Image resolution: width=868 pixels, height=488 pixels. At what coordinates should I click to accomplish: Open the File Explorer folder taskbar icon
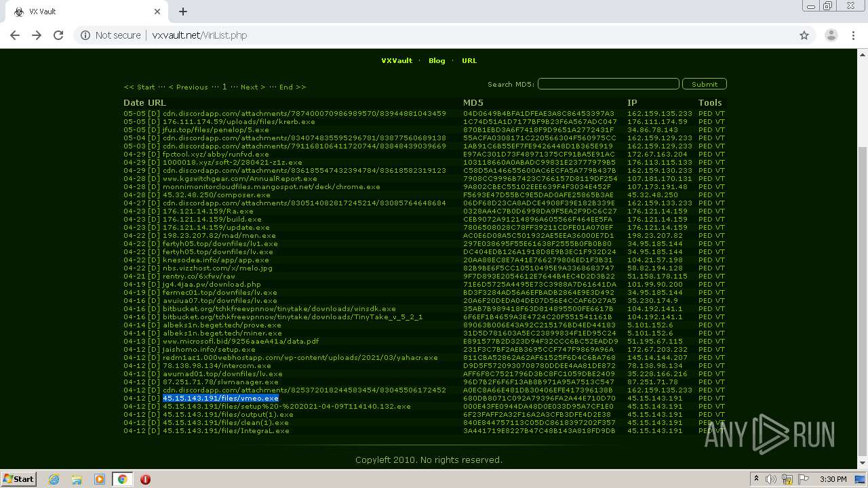[77, 479]
